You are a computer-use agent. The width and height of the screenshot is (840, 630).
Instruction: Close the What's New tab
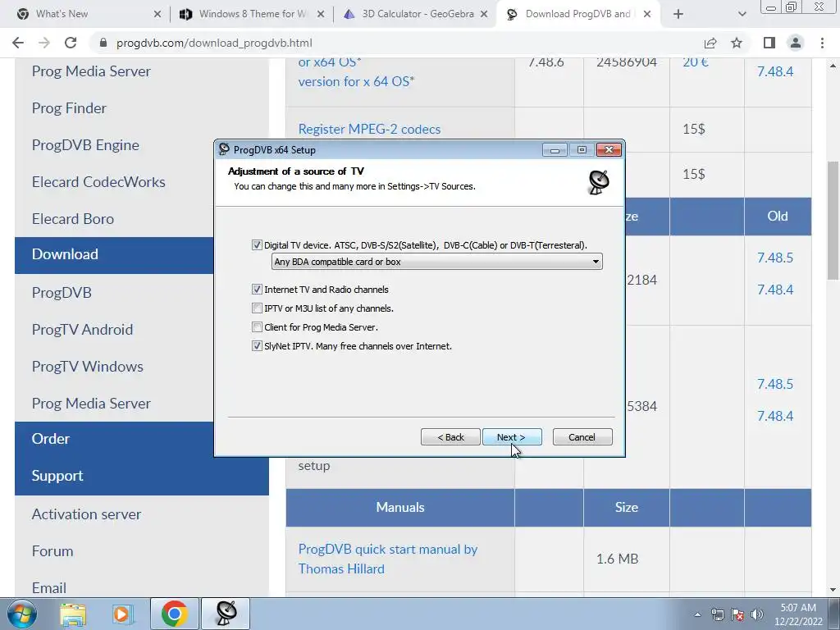(x=157, y=15)
